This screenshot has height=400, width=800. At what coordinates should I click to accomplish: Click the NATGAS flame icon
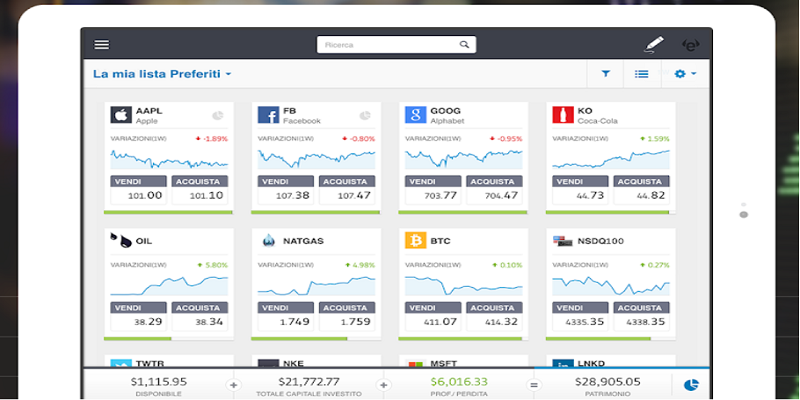(x=268, y=241)
